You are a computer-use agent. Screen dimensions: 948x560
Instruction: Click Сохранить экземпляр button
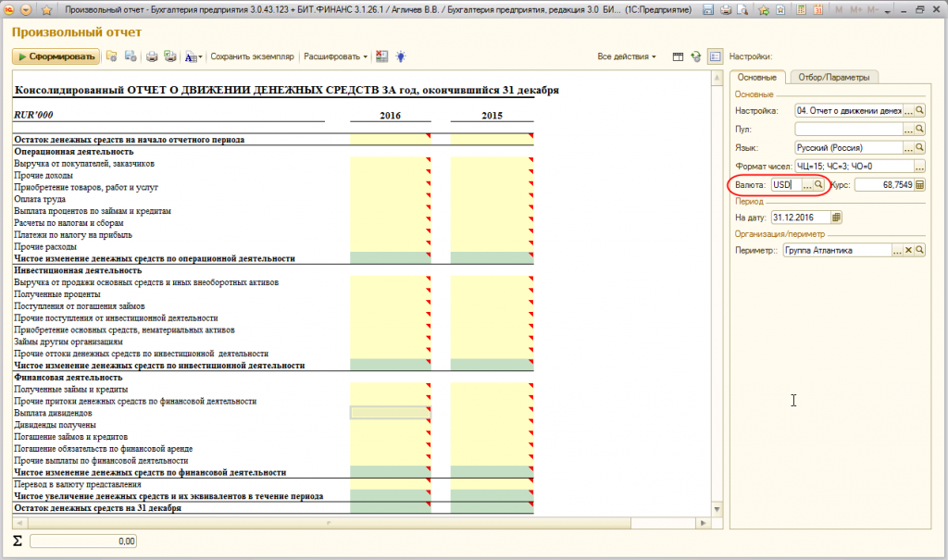coord(252,56)
